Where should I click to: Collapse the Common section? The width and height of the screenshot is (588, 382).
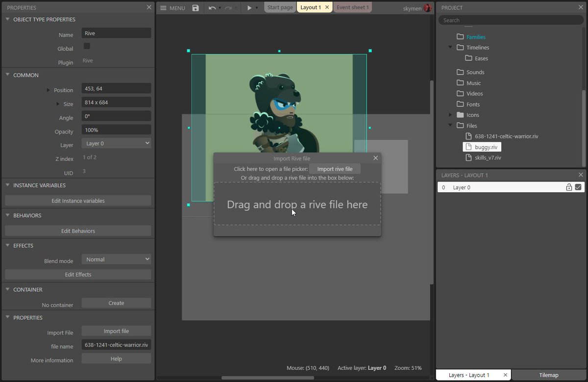click(x=8, y=75)
